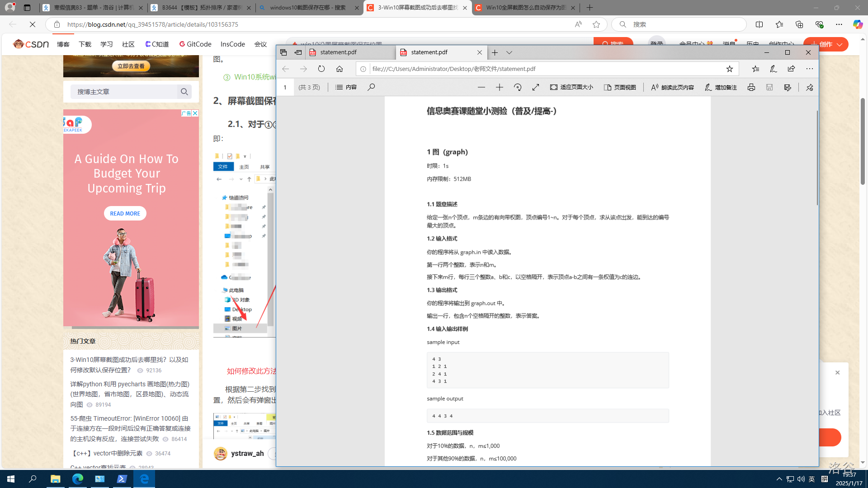Toggle pin for the PDF toolbar
This screenshot has width=868, height=488.
(x=809, y=87)
